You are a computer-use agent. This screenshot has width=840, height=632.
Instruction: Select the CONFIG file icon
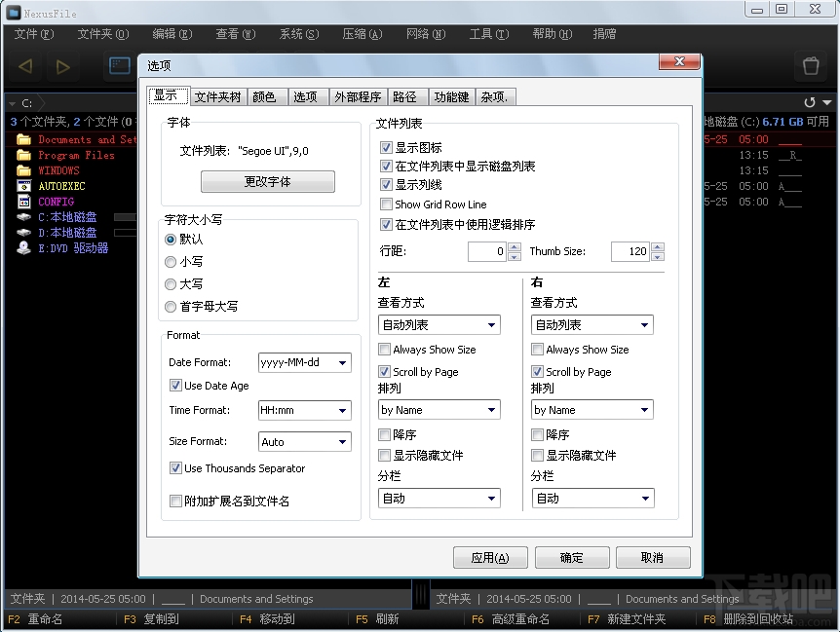pos(23,202)
